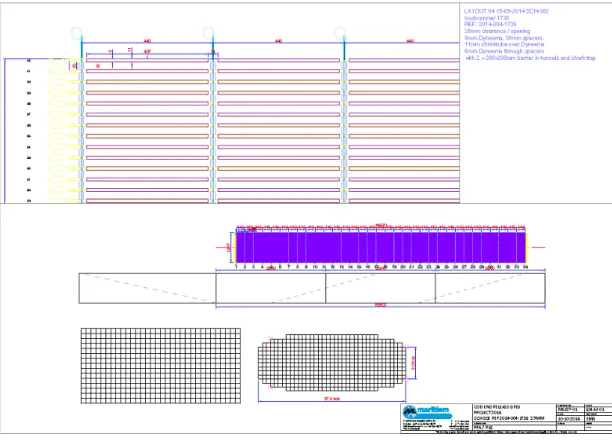Click the '10-10-2014' date cell in title block
The height and width of the screenshot is (440, 612).
point(569,419)
